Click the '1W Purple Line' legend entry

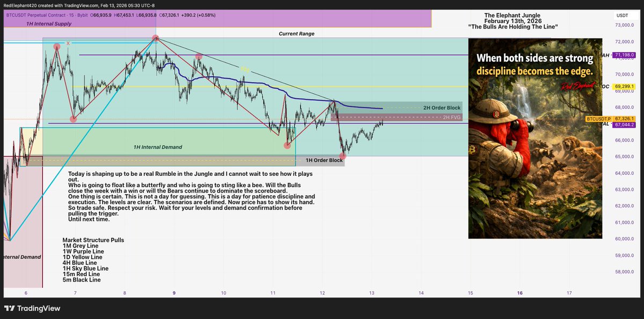(83, 251)
